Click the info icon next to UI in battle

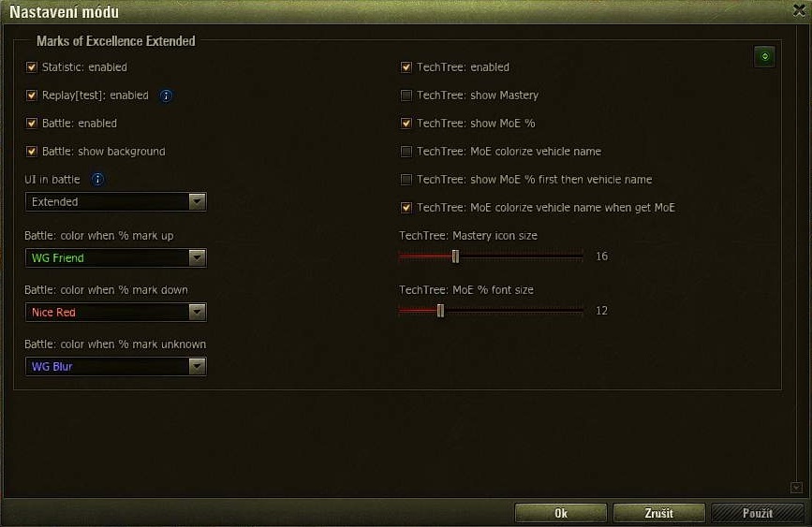click(97, 180)
